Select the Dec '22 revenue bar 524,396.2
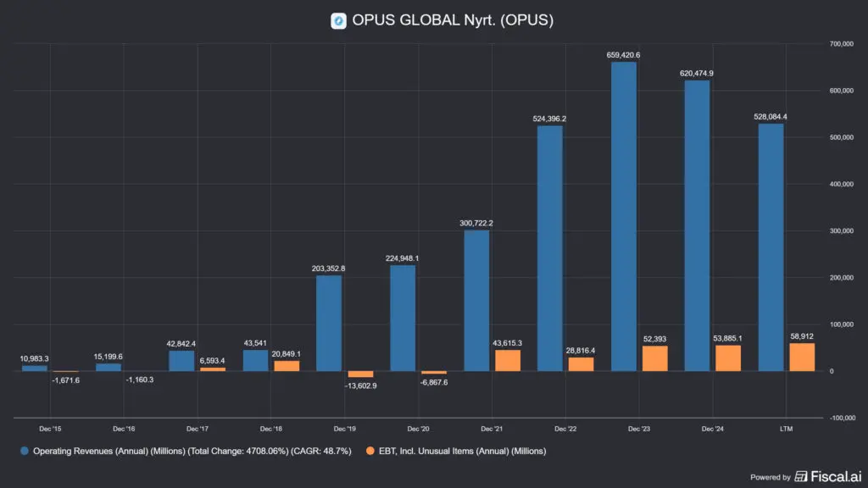 [x=549, y=248]
